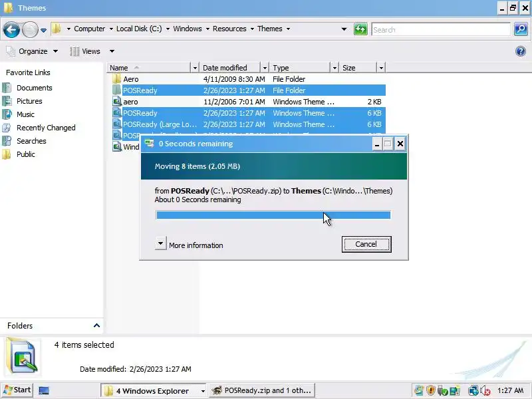Open the address bar history dropdown
The width and height of the screenshot is (532, 399).
(344, 29)
